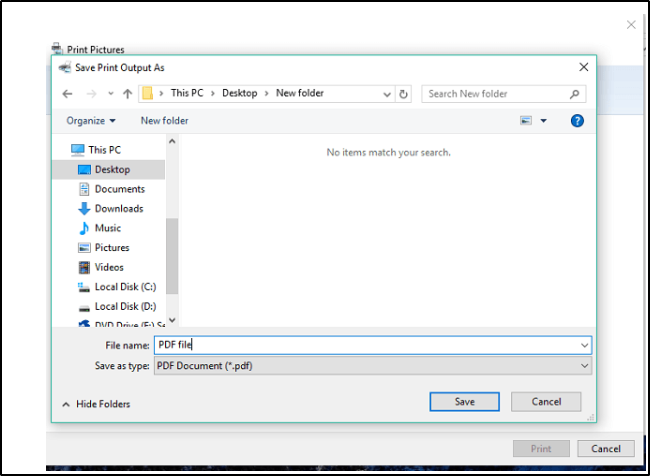Close the Save Print Output As dialog

pos(584,67)
